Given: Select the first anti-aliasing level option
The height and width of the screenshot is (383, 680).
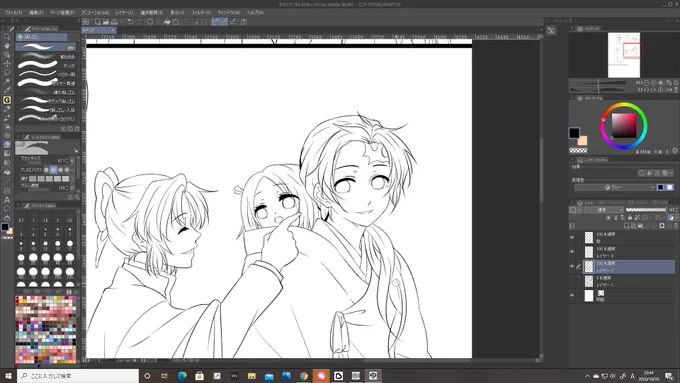Looking at the screenshot, I should click(x=46, y=170).
